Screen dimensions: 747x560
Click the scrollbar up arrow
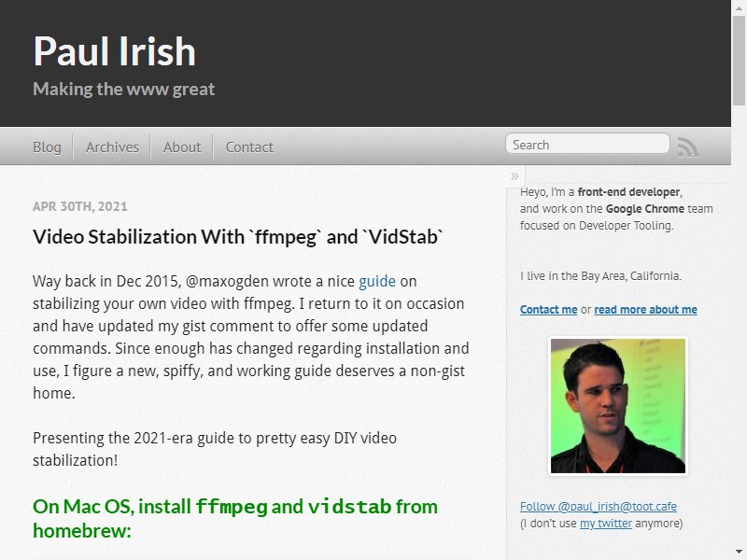click(739, 7)
